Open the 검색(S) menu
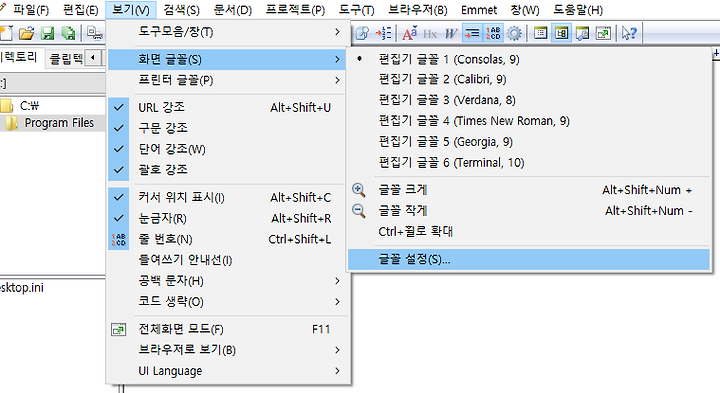720x393 pixels. point(181,10)
